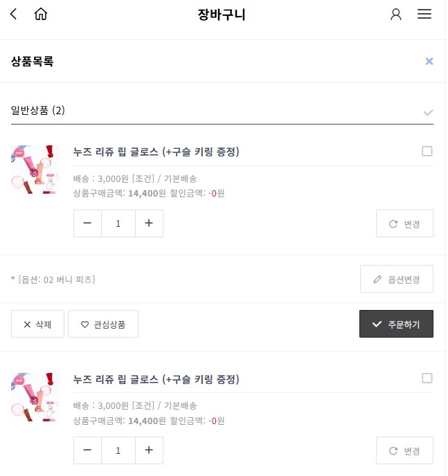Place order with 주문하기 button
Screen dimensions: 448x476
coord(397,324)
